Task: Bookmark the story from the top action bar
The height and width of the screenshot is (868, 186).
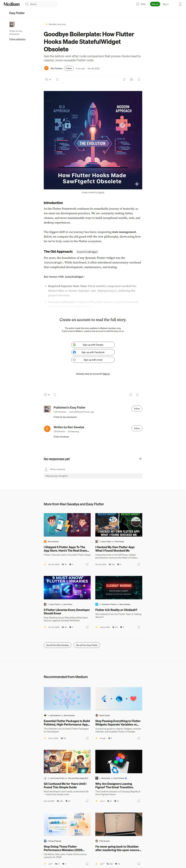Action: [124, 80]
